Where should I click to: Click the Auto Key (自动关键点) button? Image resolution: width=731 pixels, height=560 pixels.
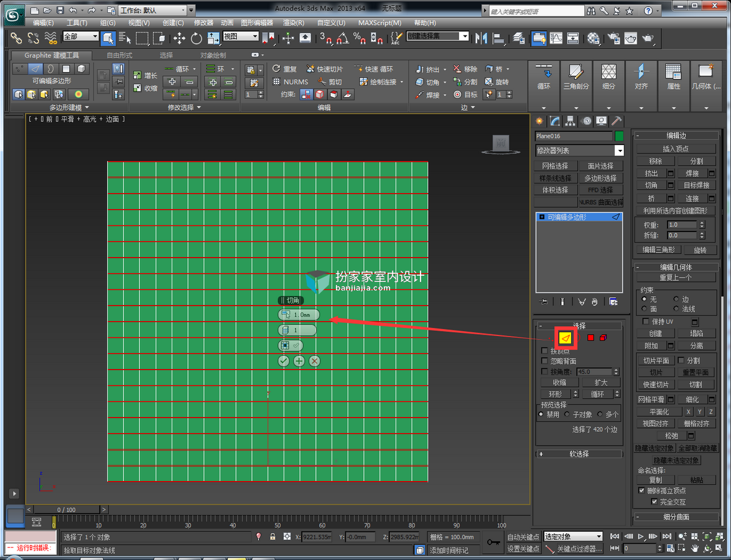click(x=523, y=537)
